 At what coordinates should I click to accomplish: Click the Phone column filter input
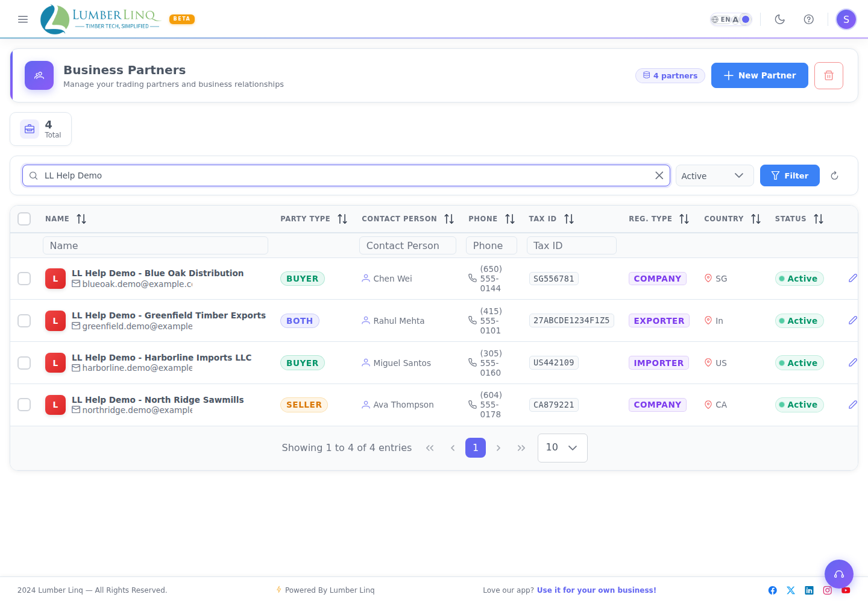[491, 245]
